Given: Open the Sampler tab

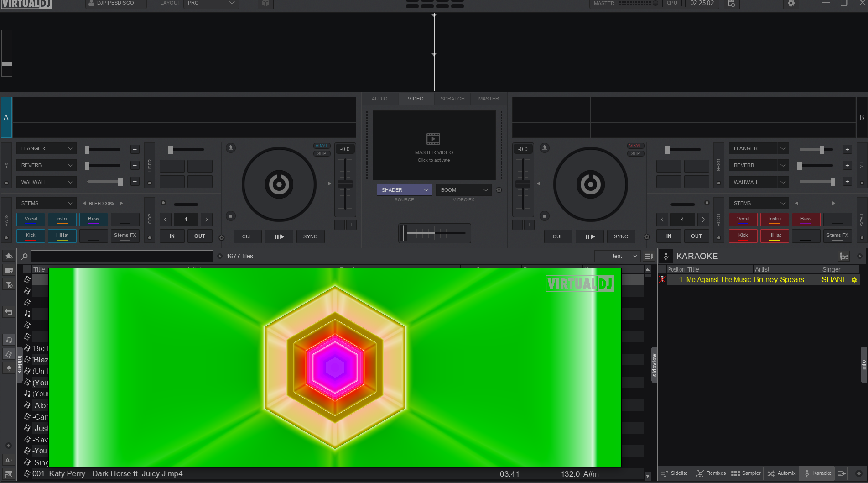Looking at the screenshot, I should (746, 473).
